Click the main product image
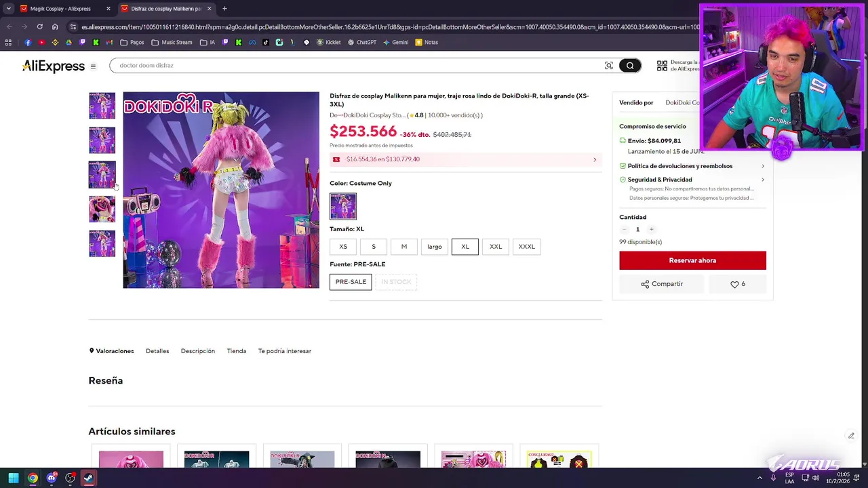 tap(221, 190)
